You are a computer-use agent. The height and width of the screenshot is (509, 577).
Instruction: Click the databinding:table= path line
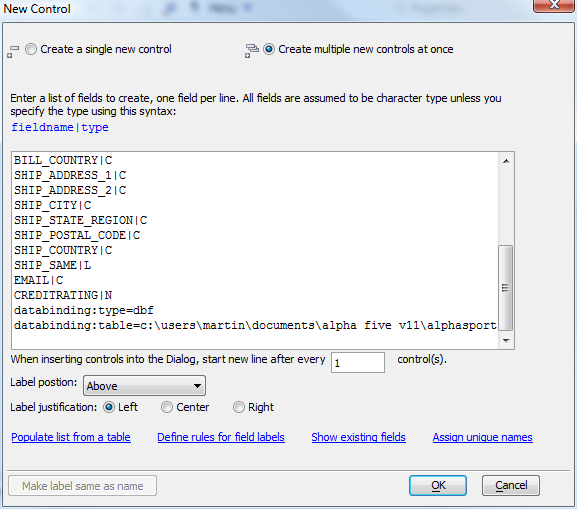[255, 326]
